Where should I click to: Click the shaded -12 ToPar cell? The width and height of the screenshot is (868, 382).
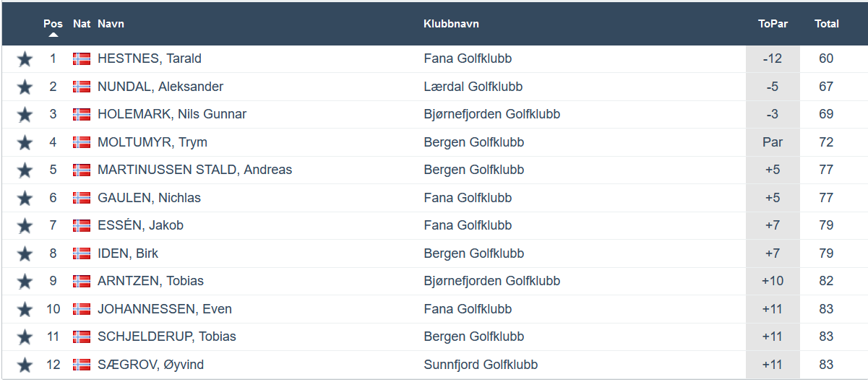(x=772, y=58)
